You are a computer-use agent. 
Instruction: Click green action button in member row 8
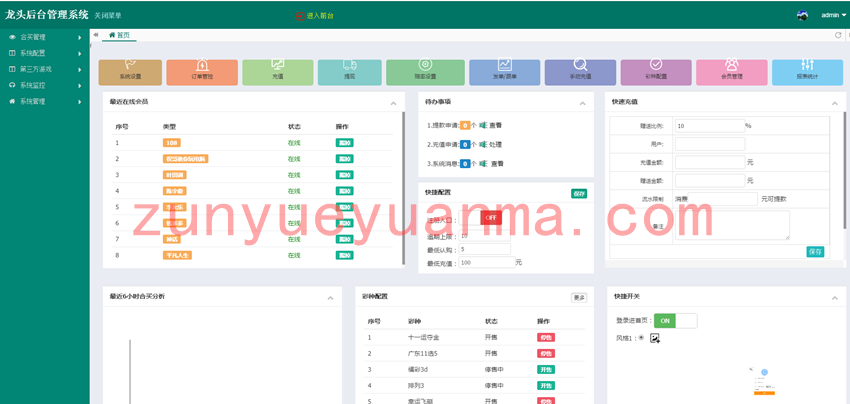point(344,255)
